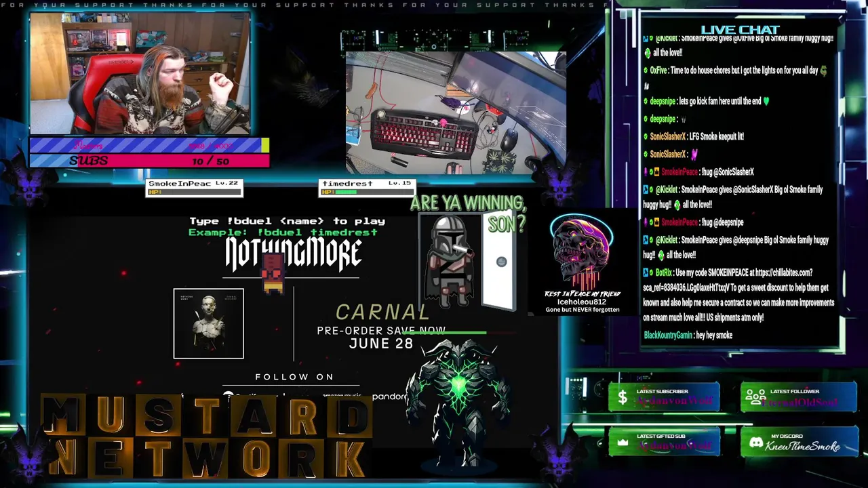Click the green heart emote in deepsnipe's message
868x488 pixels.
[766, 101]
